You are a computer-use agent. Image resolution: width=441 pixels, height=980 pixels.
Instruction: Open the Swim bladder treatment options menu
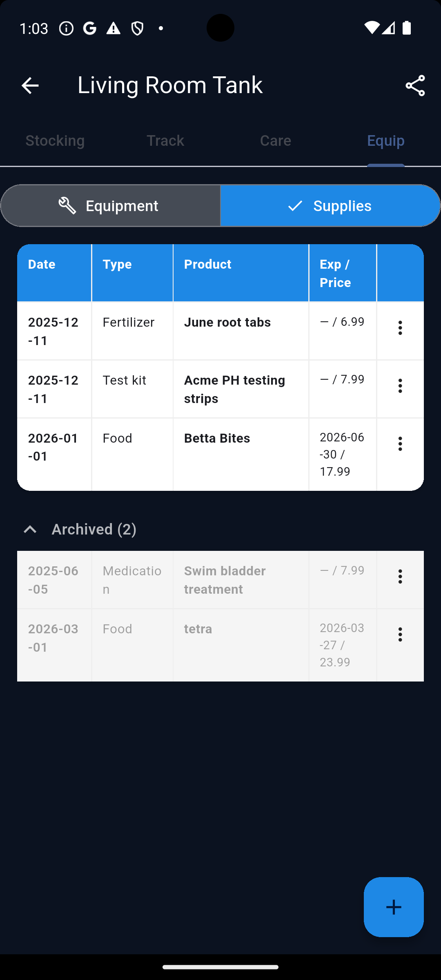point(400,577)
